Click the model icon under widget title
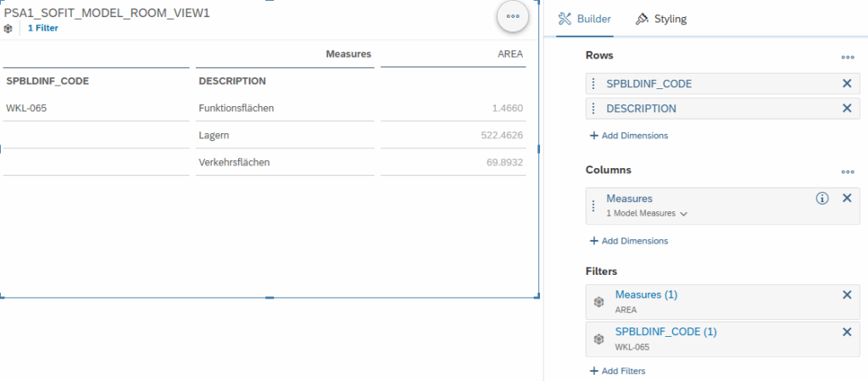The image size is (868, 381). point(8,28)
